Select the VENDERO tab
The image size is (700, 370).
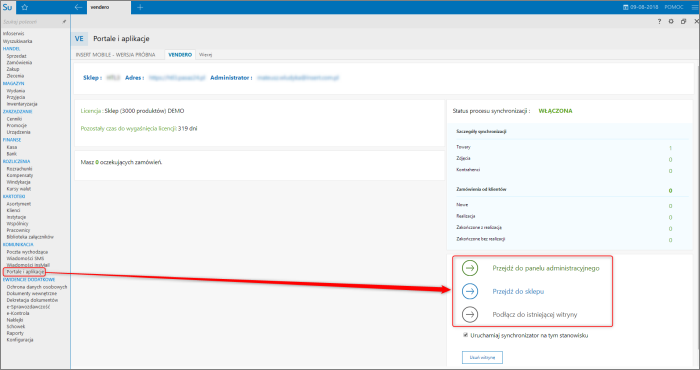pyautogui.click(x=180, y=54)
